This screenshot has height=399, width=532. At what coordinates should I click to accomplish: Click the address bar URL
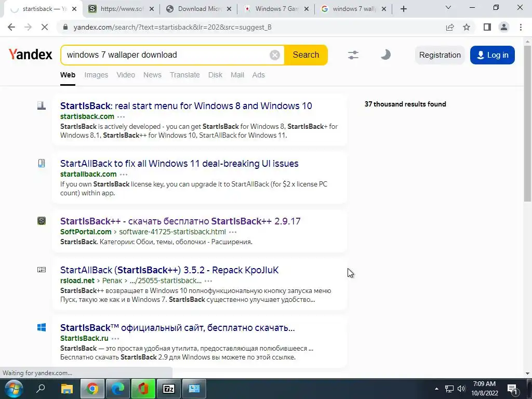click(172, 27)
